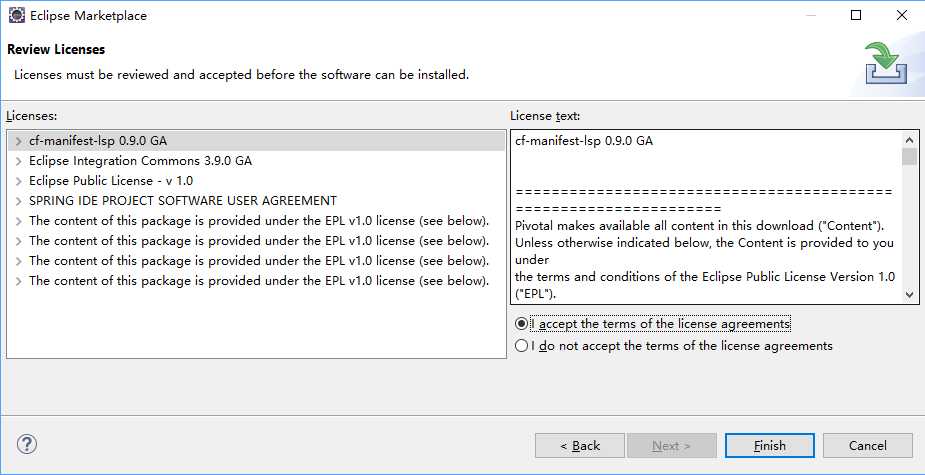Click the Finish button
The image size is (925, 475).
tap(769, 445)
